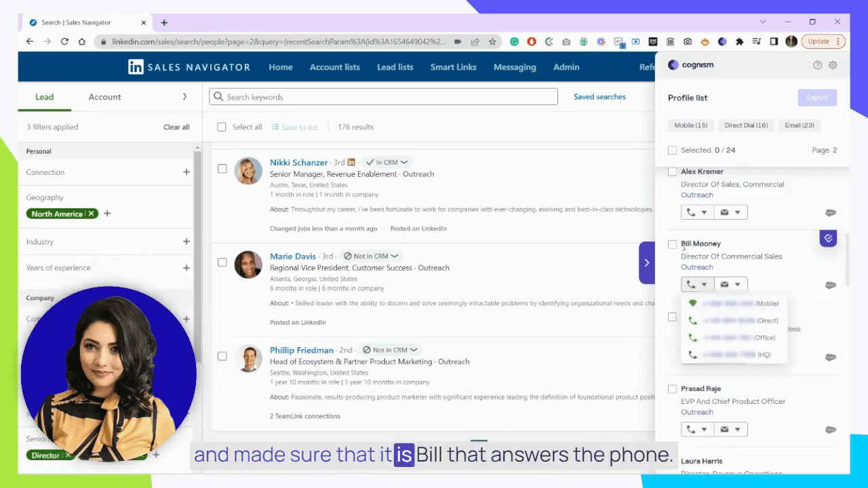This screenshot has height=488, width=868.
Task: Open Account lists menu item
Action: [335, 67]
